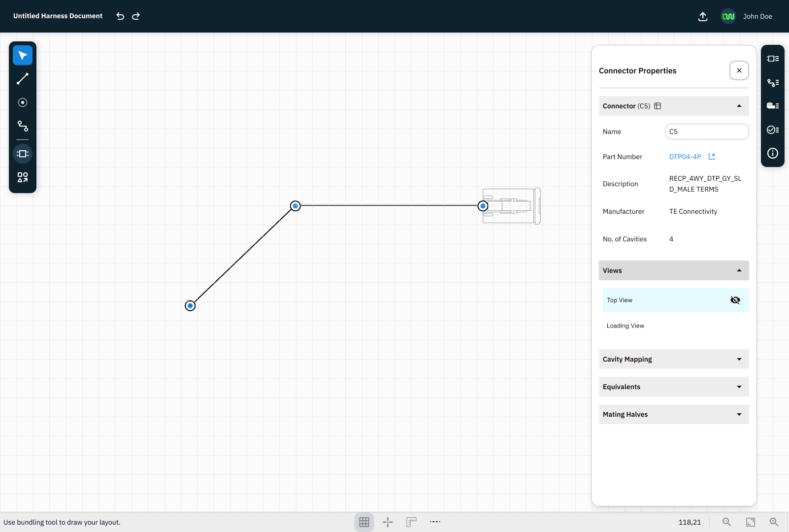The width and height of the screenshot is (789, 532).
Task: Zoom out of the canvas
Action: pos(726,522)
